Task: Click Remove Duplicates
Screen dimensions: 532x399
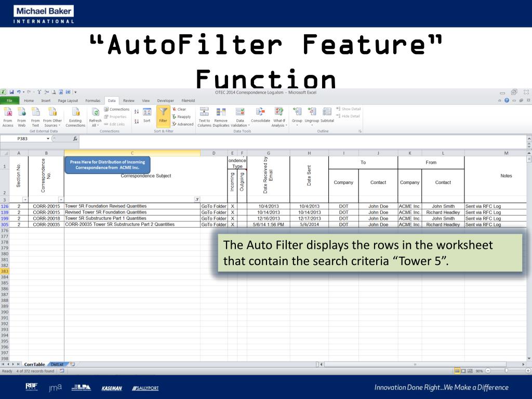Action: tap(221, 117)
